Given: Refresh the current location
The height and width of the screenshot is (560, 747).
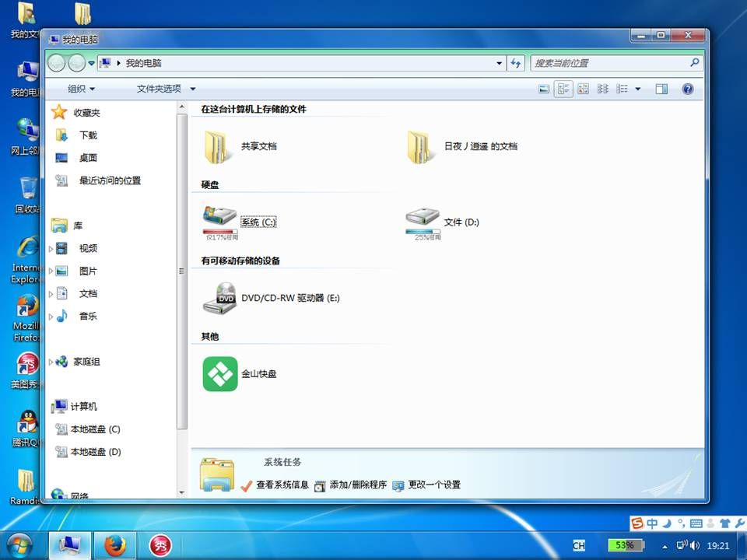Looking at the screenshot, I should pos(515,63).
